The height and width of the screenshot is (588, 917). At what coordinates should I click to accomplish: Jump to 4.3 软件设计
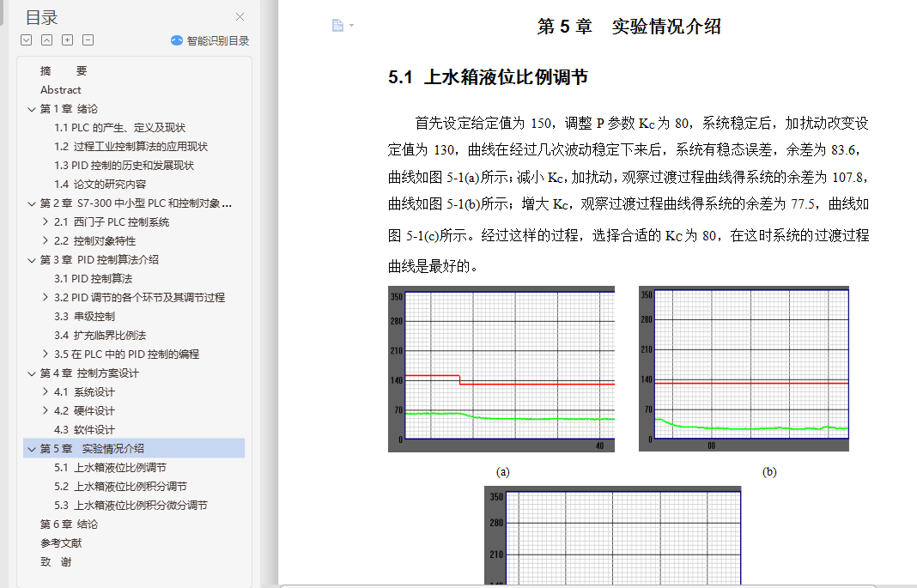pyautogui.click(x=85, y=429)
